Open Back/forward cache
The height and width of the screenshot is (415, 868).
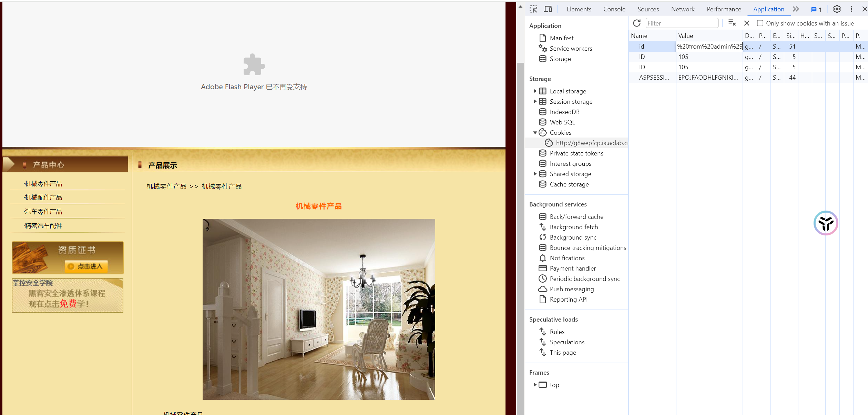[576, 216]
